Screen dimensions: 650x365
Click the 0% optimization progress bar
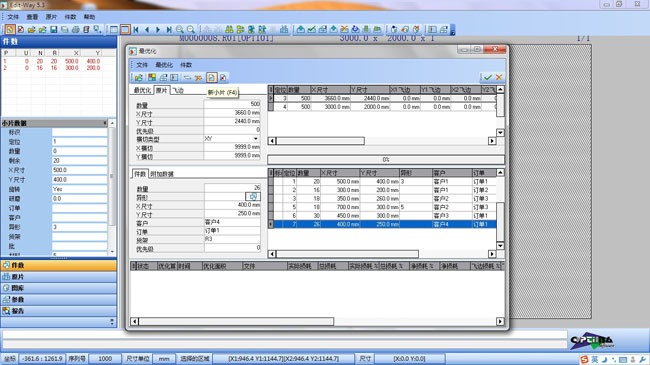point(386,160)
